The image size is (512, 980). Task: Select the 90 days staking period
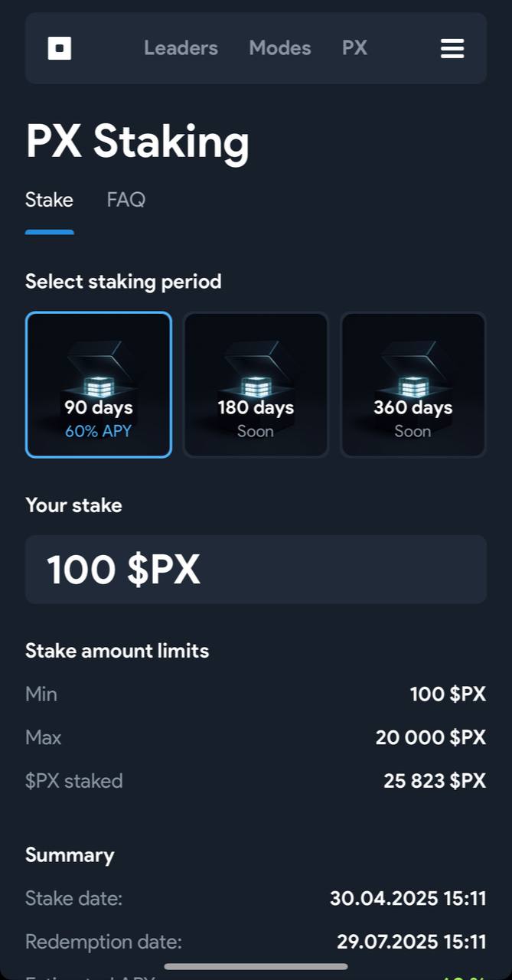coord(99,385)
